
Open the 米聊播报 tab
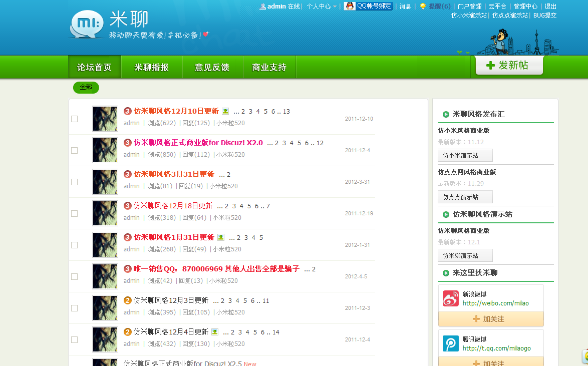151,67
